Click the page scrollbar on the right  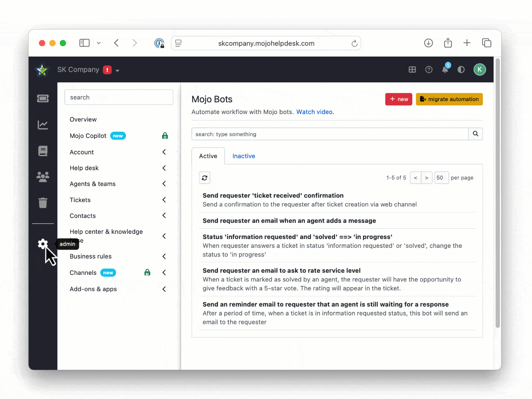[498, 192]
